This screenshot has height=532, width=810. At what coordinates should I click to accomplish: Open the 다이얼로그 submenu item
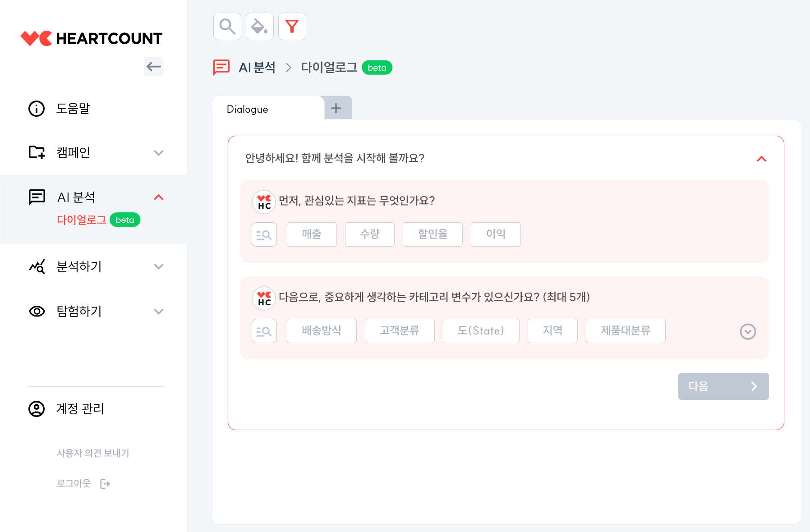(x=82, y=220)
